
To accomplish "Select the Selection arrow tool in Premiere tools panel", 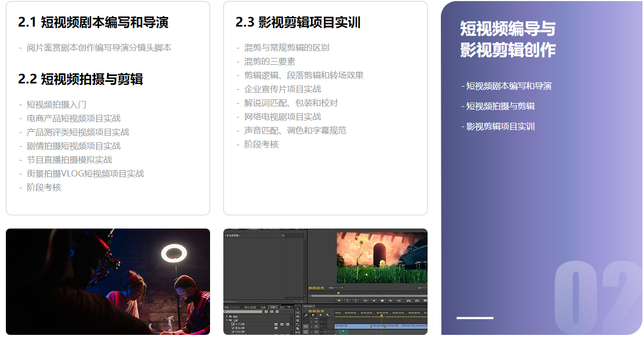I will point(297,308).
